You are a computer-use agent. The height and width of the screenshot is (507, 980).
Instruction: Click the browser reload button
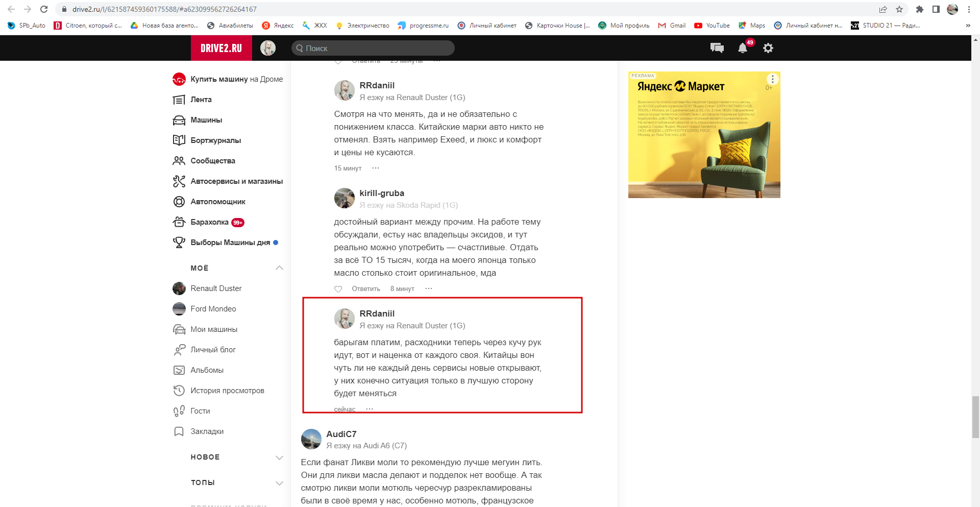pyautogui.click(x=44, y=9)
